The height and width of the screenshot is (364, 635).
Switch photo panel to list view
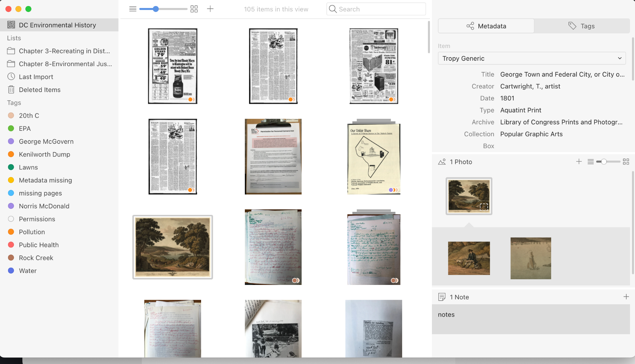tap(591, 162)
